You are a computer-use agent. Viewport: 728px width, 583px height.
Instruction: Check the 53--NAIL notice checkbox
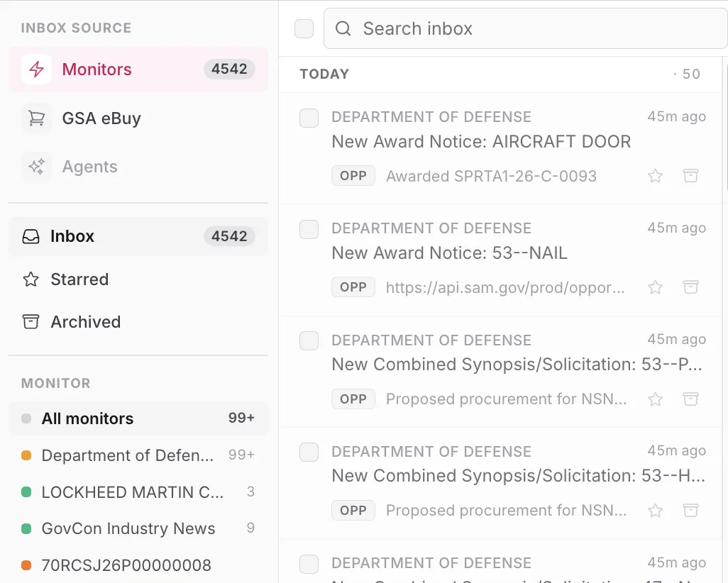pyautogui.click(x=309, y=229)
